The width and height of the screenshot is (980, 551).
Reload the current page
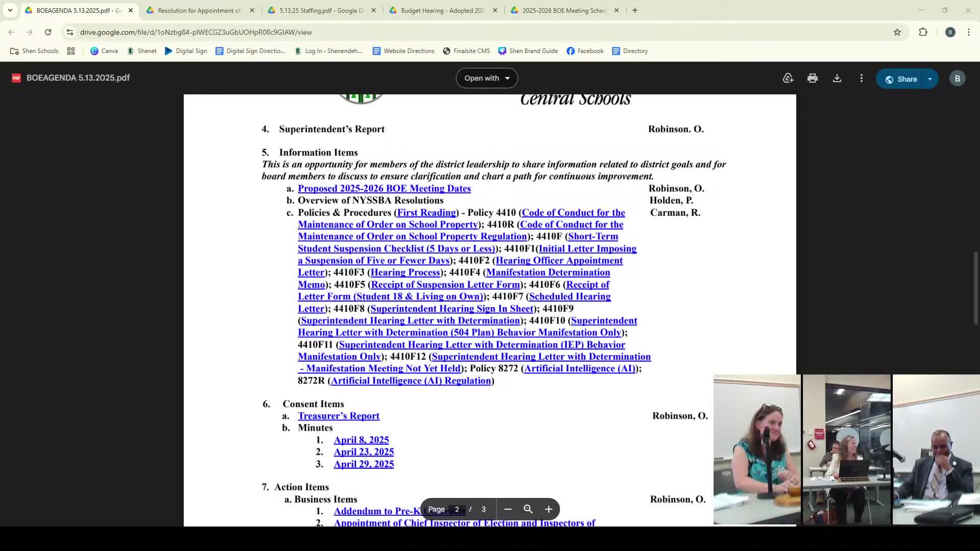click(48, 32)
